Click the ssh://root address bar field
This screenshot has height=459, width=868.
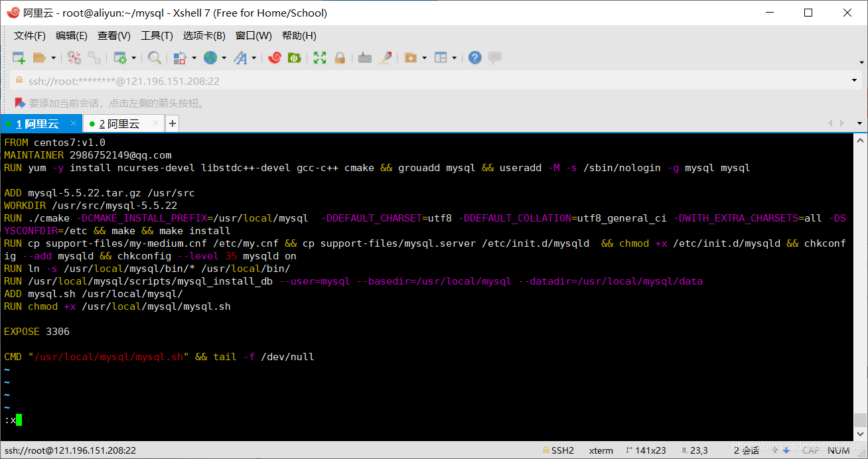click(435, 81)
